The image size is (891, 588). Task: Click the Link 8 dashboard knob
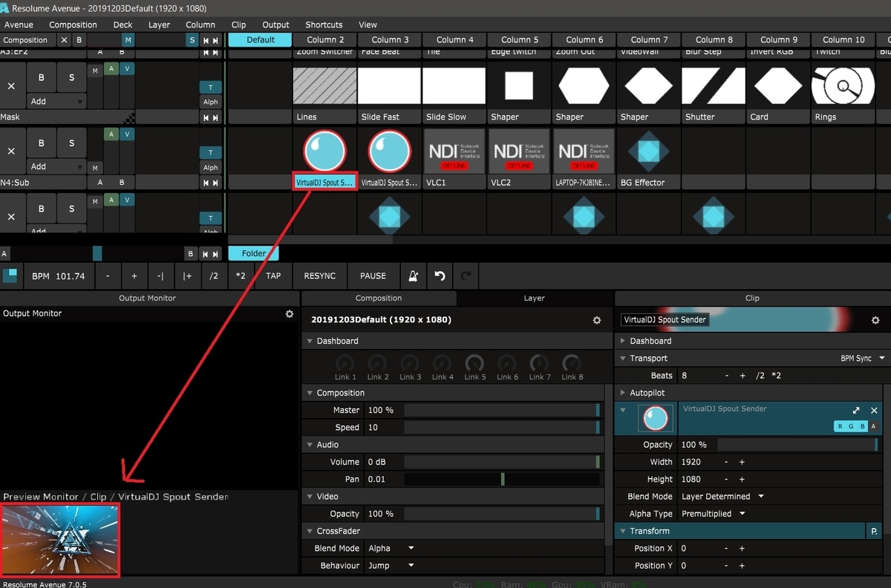[572, 364]
